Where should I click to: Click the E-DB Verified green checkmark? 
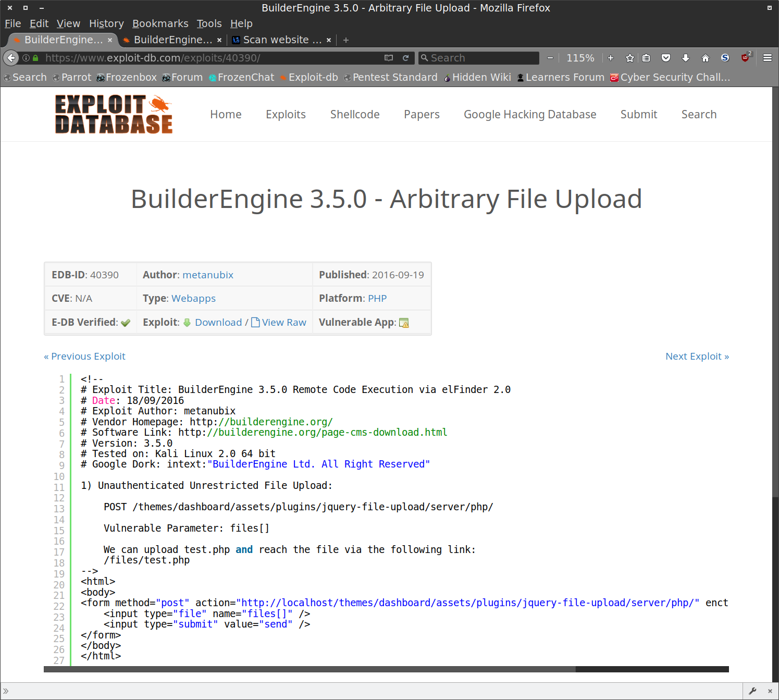[126, 323]
